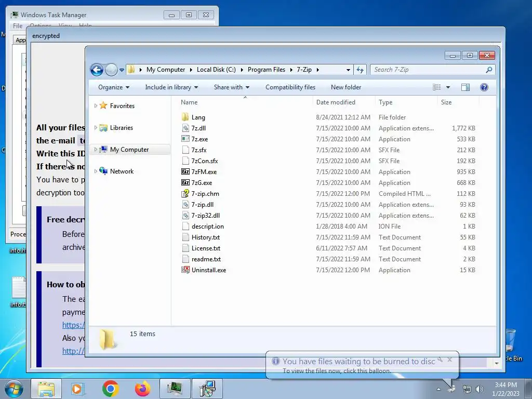Select the 7z.dll file icon
532x399 pixels.
185,128
